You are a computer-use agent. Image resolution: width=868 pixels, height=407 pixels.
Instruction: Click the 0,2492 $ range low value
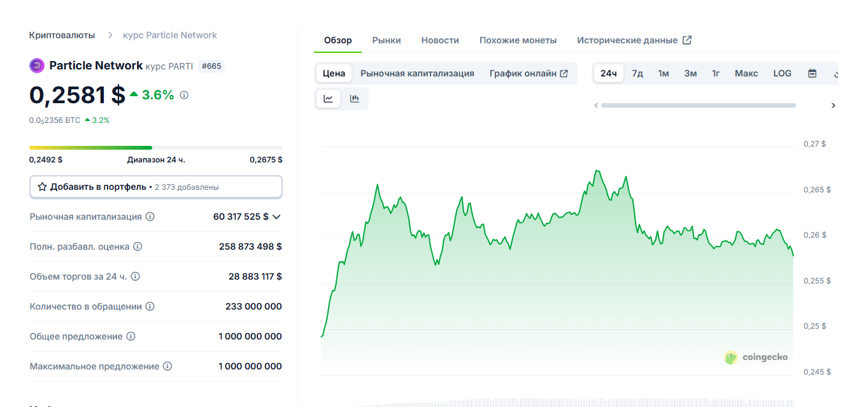click(46, 160)
